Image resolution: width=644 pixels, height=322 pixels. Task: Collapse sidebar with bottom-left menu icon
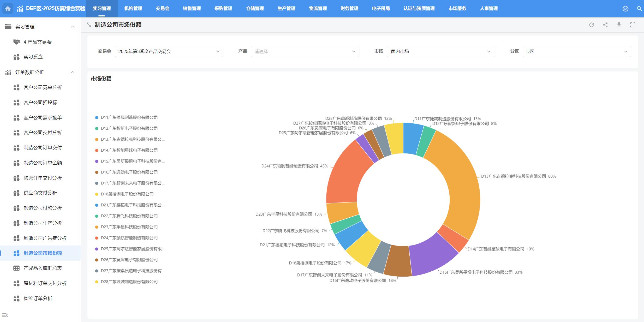point(5,315)
